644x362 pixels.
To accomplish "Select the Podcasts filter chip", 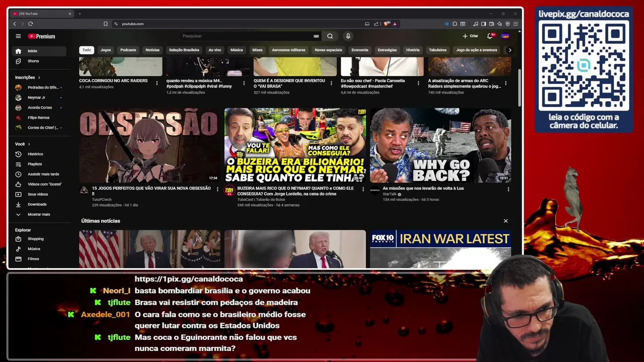I will pos(128,50).
